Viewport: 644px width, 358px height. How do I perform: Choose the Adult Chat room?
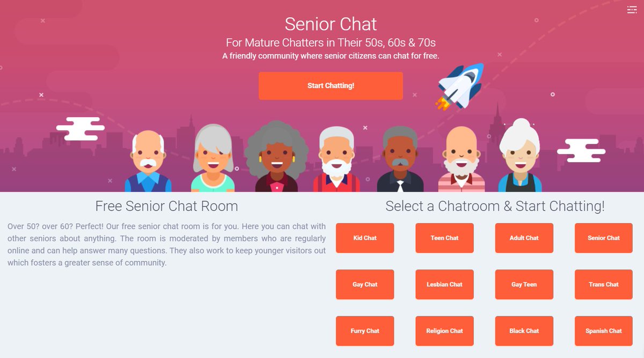(x=524, y=238)
